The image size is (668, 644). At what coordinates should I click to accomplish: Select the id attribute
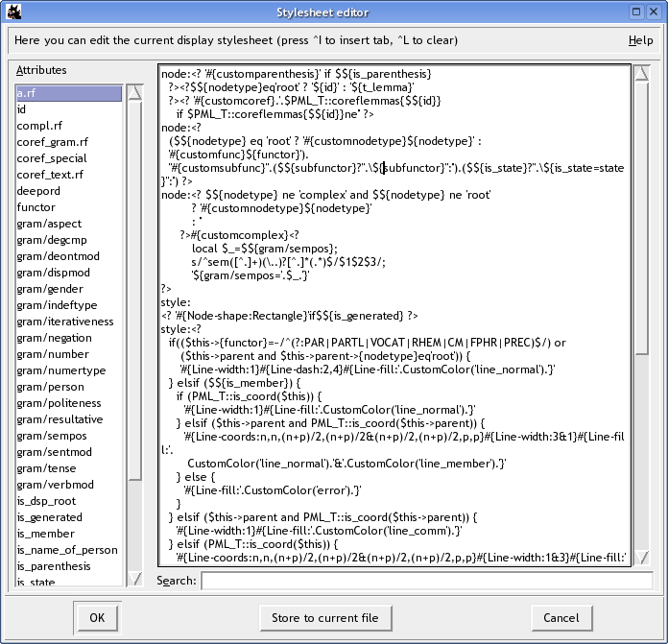(69, 109)
